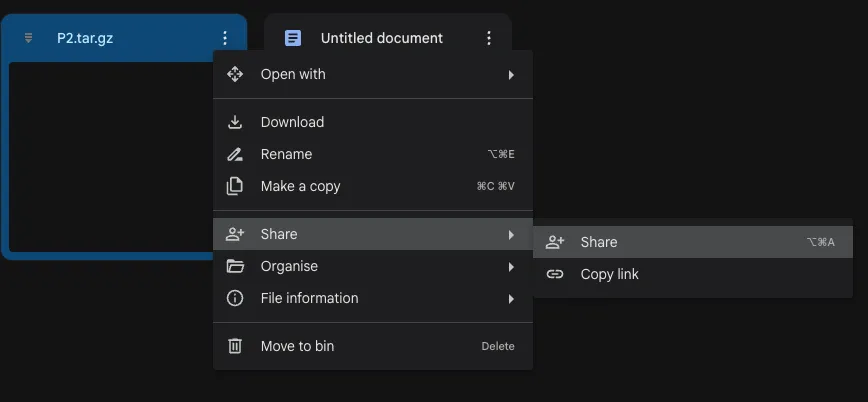Select Share in the right-hand submenu
This screenshot has height=402, width=868.
click(x=599, y=242)
